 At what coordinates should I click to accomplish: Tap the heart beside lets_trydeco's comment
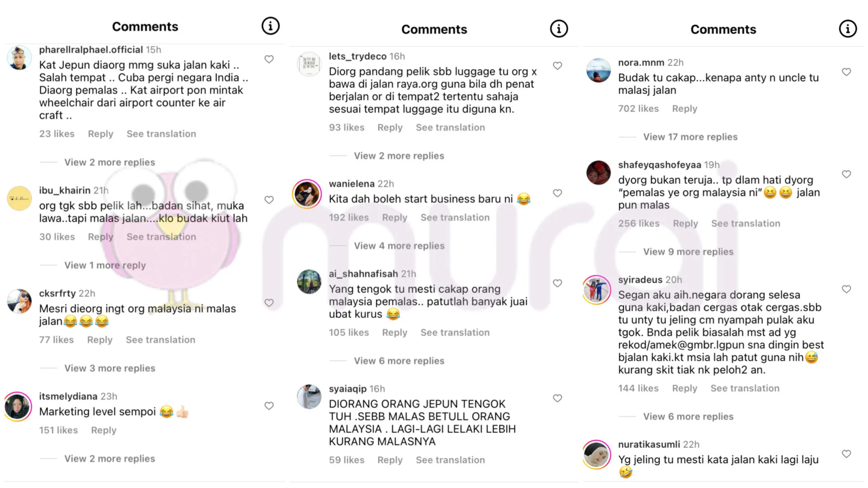(557, 66)
